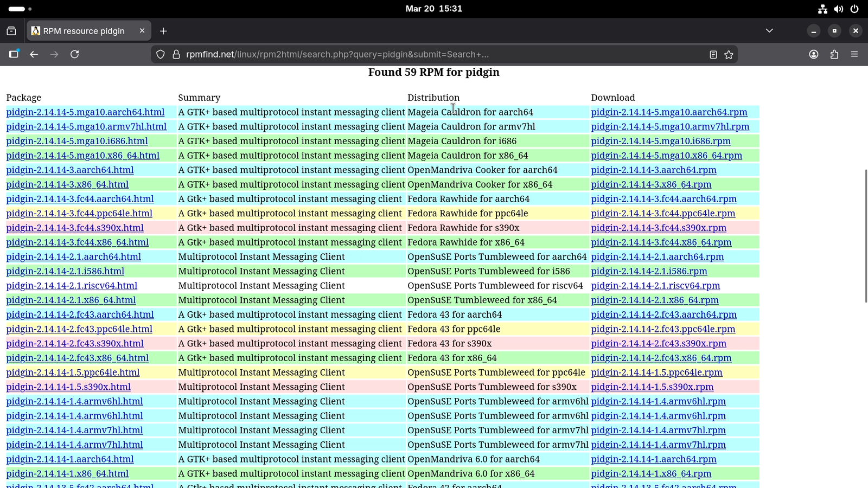
Task: Open a new tab with plus button
Action: click(x=163, y=31)
